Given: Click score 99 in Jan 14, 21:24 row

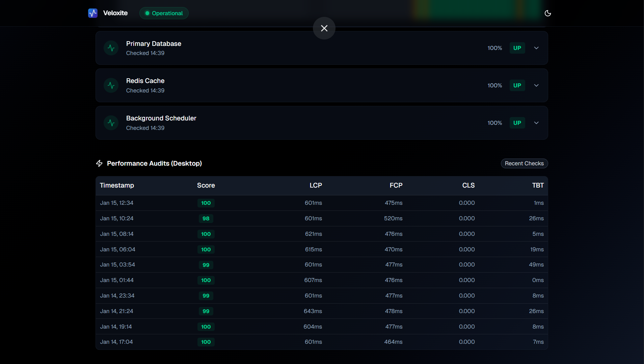Looking at the screenshot, I should [206, 311].
